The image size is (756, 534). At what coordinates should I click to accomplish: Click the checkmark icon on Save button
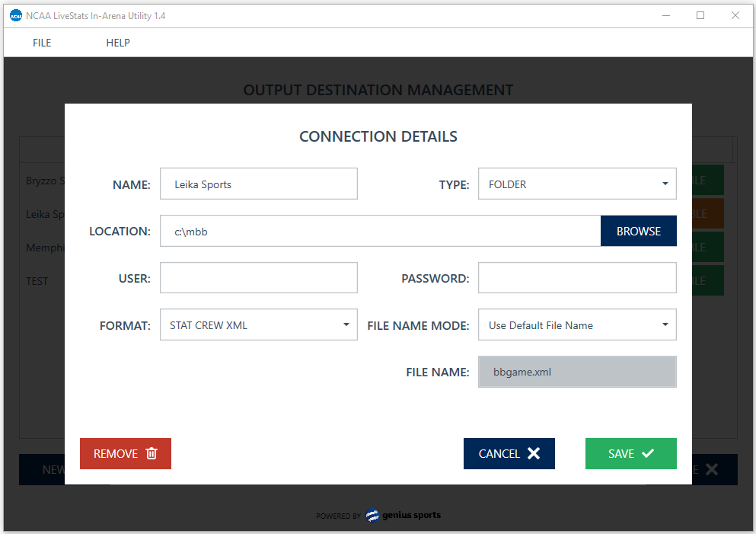[648, 454]
